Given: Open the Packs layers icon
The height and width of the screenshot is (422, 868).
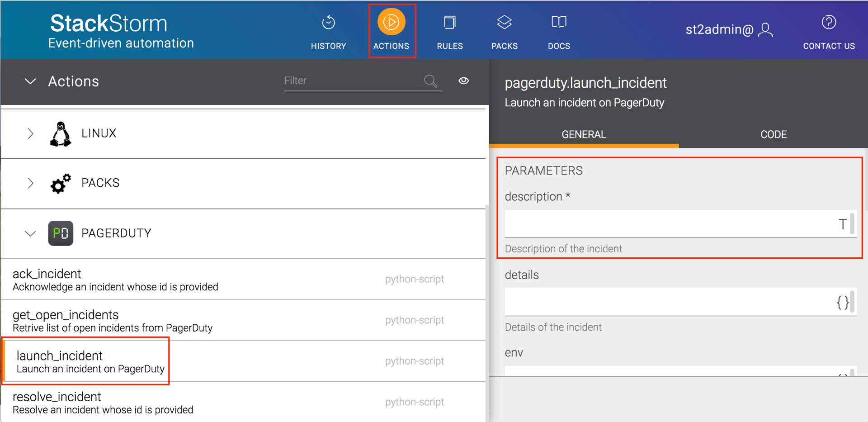Looking at the screenshot, I should tap(504, 23).
